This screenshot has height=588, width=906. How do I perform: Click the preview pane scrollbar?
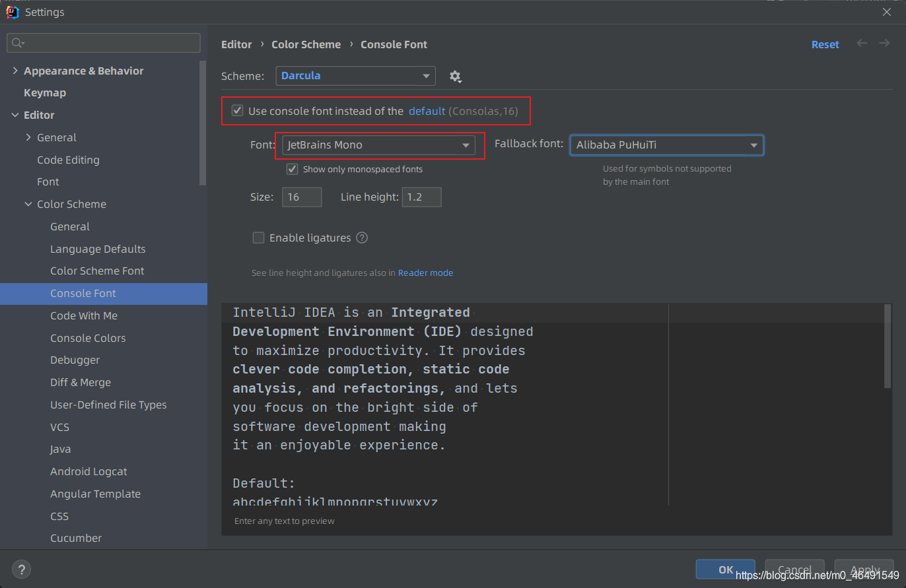tap(888, 346)
